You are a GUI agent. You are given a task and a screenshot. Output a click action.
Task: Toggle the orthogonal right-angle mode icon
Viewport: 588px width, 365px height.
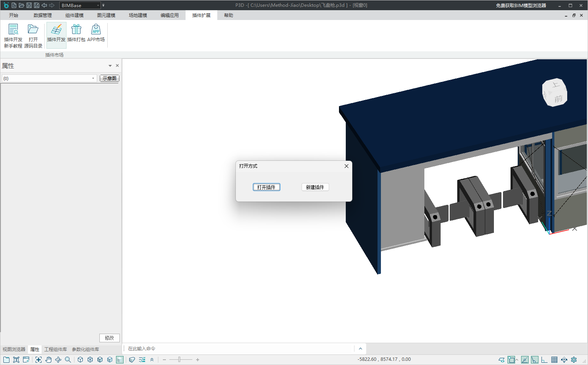[544, 360]
